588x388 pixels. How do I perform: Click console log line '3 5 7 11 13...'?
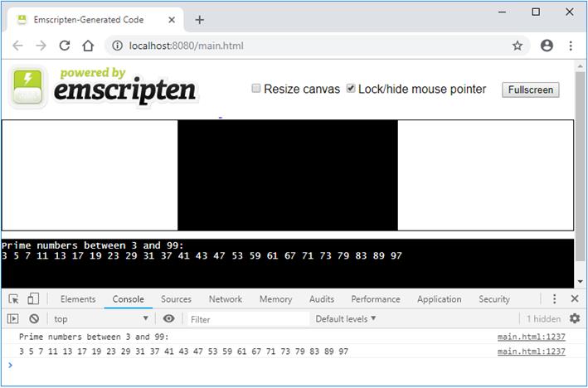point(184,352)
